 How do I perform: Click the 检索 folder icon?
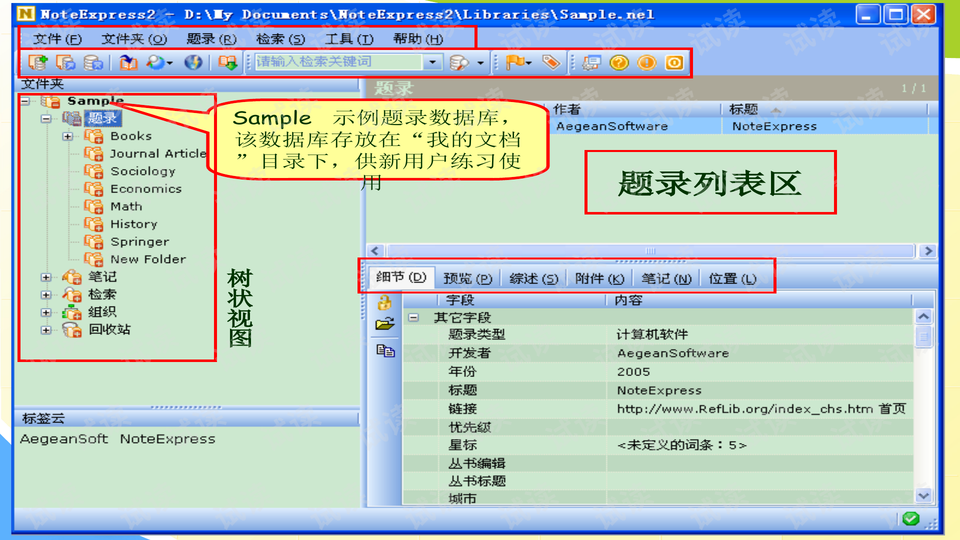tap(72, 294)
